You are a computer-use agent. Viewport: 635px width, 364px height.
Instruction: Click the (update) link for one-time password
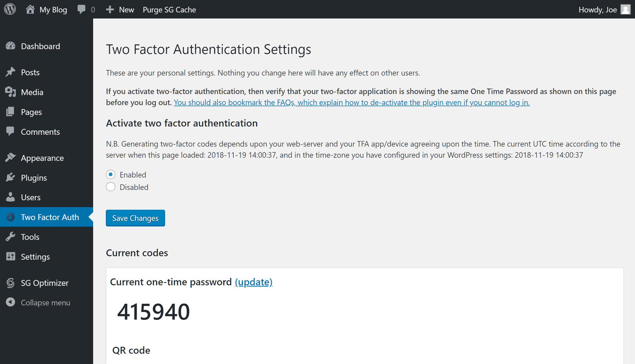point(254,282)
